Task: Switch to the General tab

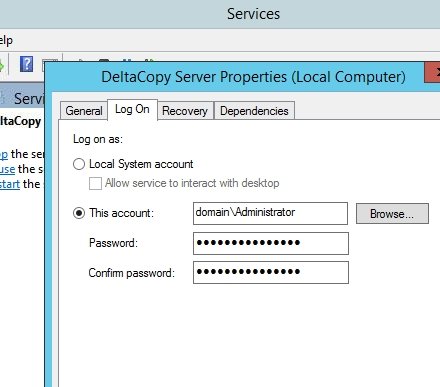Action: 84,111
